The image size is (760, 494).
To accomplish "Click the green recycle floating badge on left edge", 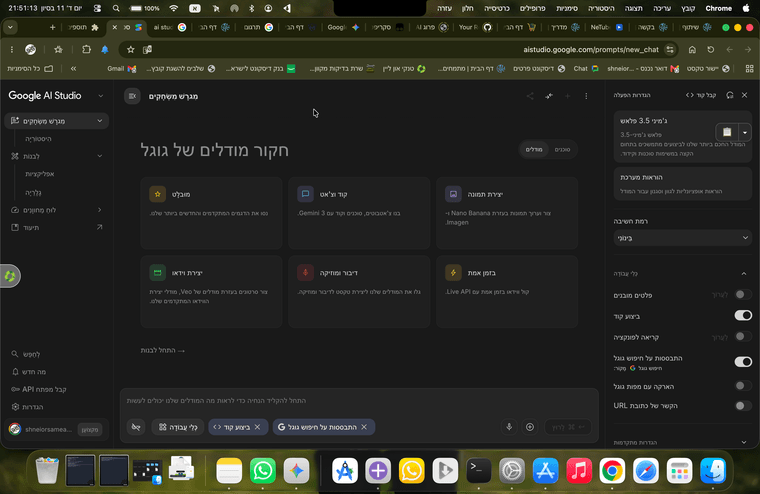I will coord(10,276).
